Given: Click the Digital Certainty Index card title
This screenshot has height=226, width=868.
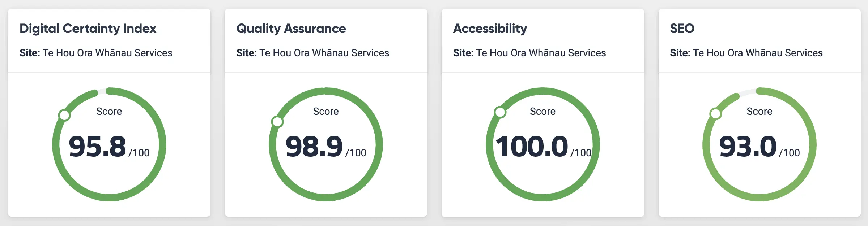Looking at the screenshot, I should 88,29.
